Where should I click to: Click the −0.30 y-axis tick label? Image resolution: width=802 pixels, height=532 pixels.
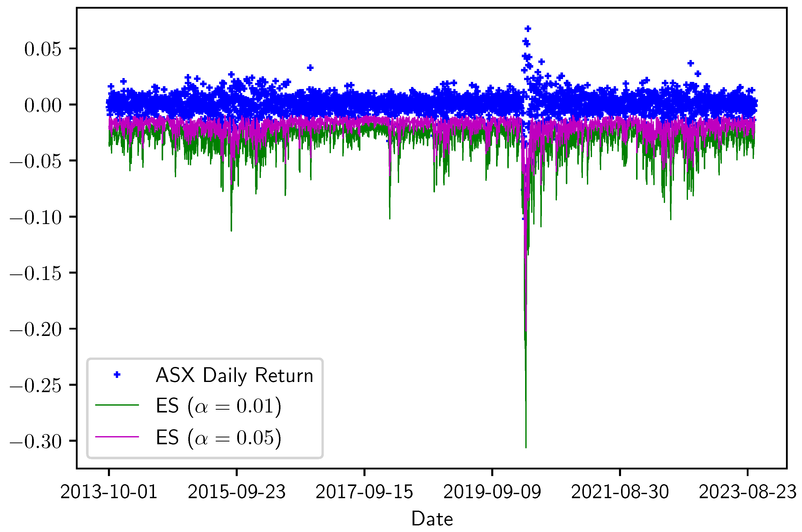36,441
